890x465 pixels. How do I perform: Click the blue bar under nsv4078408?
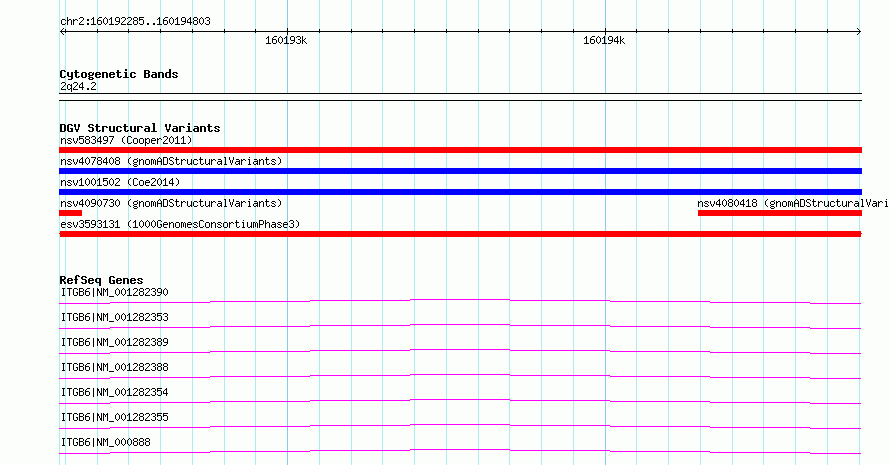pyautogui.click(x=460, y=171)
